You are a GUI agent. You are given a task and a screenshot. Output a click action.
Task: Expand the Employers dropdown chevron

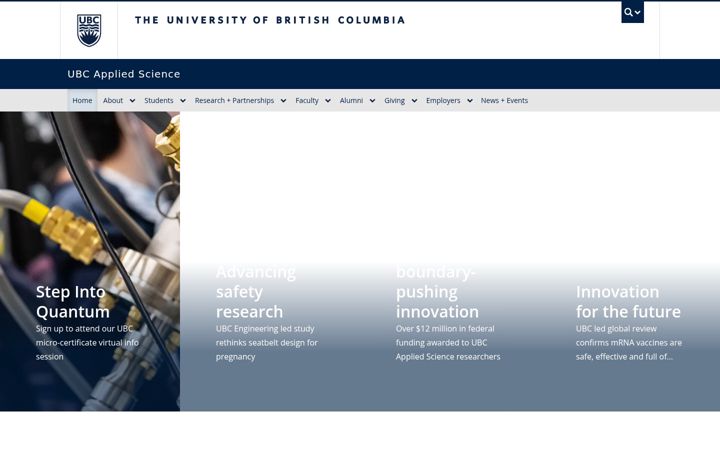[x=470, y=101]
